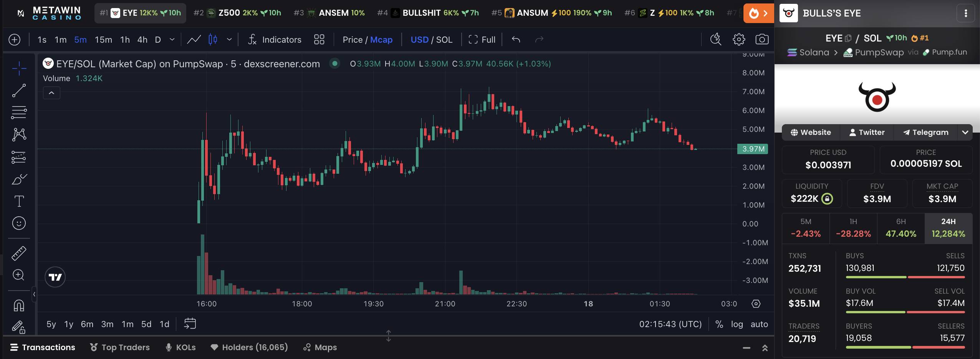The image size is (980, 359).
Task: Open the Indicators menu
Action: coord(274,39)
